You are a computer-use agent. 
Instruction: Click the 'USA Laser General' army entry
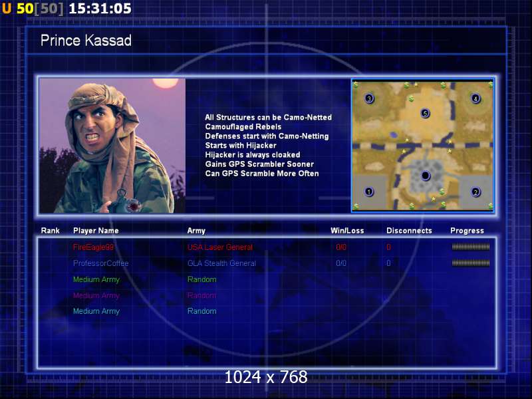[220, 247]
